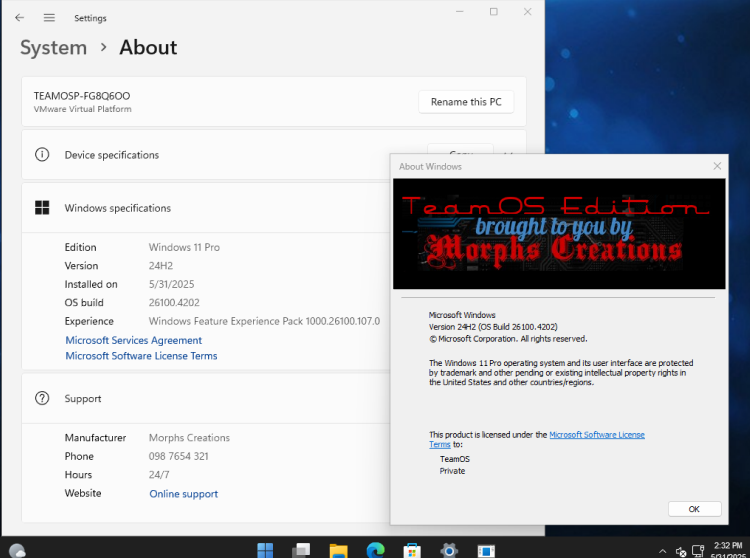Select the Hours value 24/7
Screen dimensions: 750x558
(x=159, y=475)
